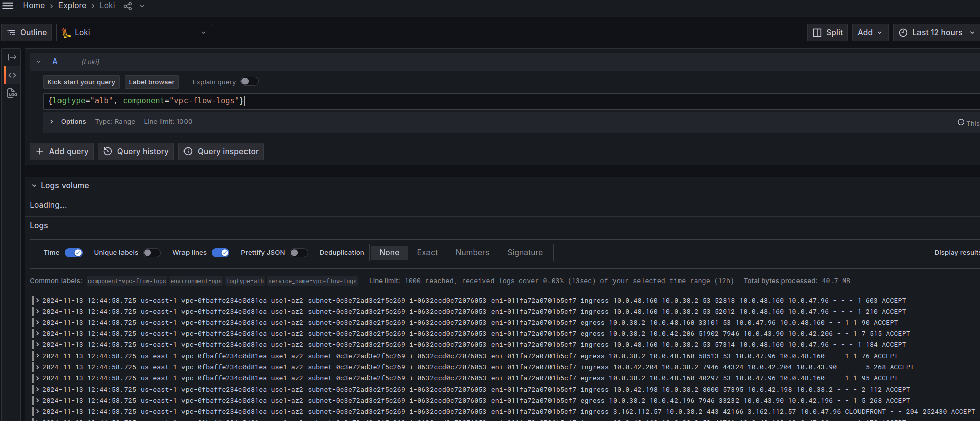
Task: Click the Split columns icon
Action: [817, 33]
